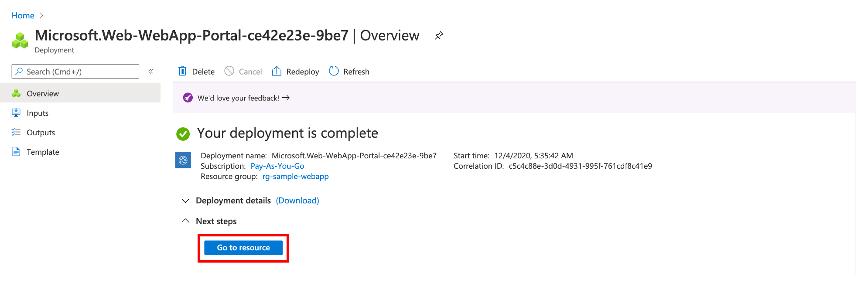868x287 pixels.
Task: Click the green deployment cubes icon
Action: tap(20, 41)
